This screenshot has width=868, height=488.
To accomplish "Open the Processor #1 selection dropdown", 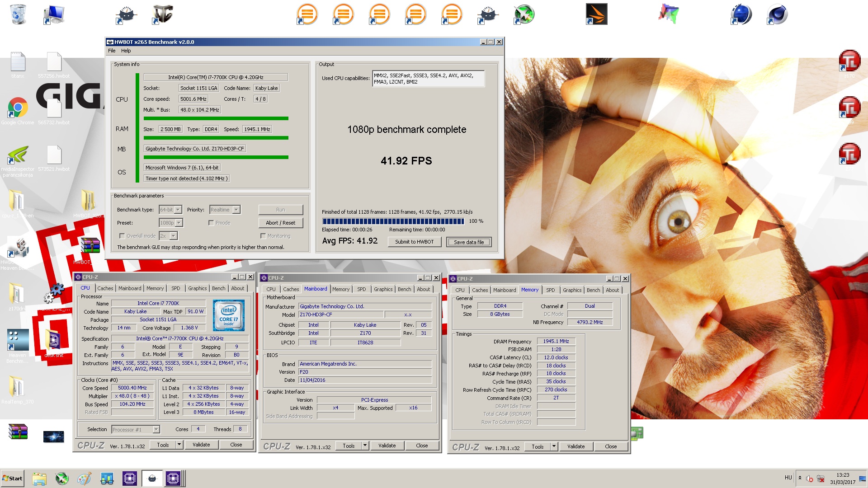I will coord(136,429).
